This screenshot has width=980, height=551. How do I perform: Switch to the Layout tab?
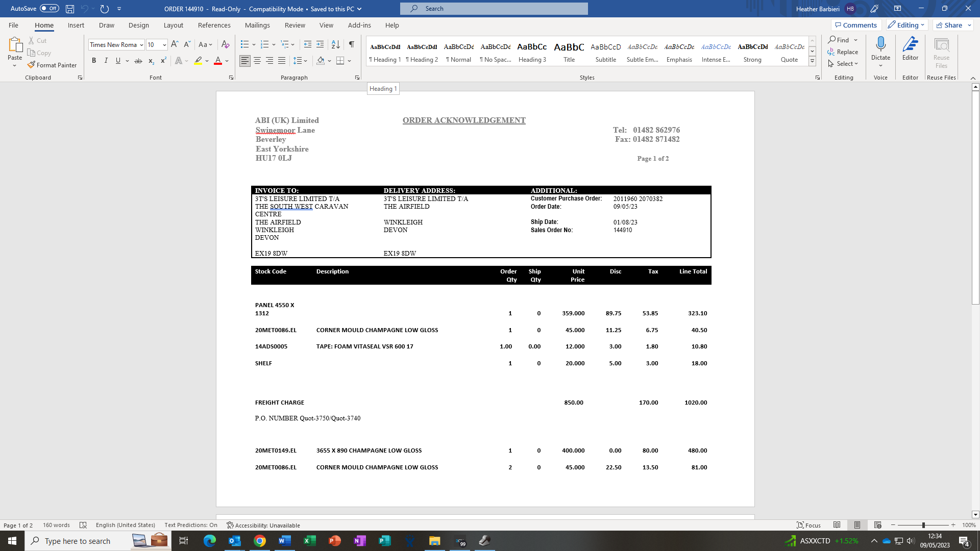173,25
